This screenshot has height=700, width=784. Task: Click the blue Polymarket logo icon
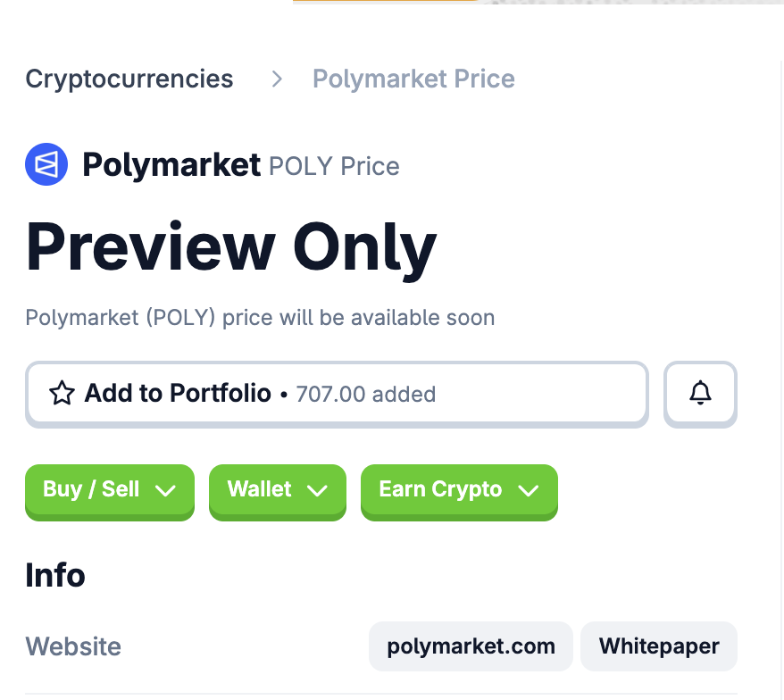[x=46, y=164]
